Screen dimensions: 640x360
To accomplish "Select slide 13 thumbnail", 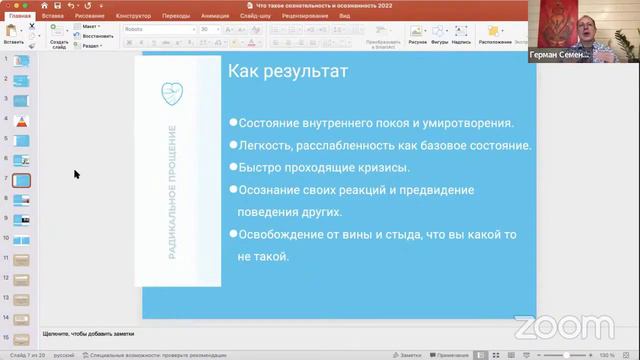I will (21, 300).
